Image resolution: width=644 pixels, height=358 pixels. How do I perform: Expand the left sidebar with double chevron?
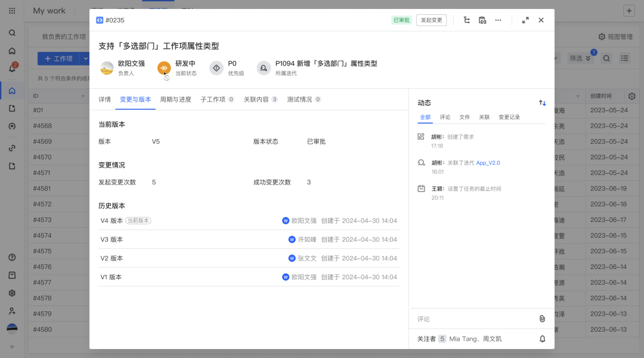(12, 347)
